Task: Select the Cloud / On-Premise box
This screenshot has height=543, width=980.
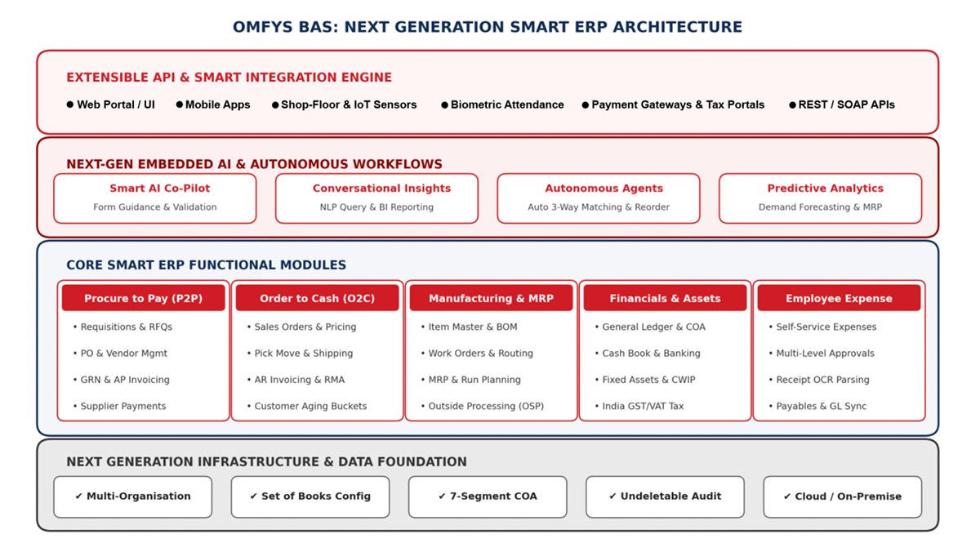Action: (x=843, y=496)
